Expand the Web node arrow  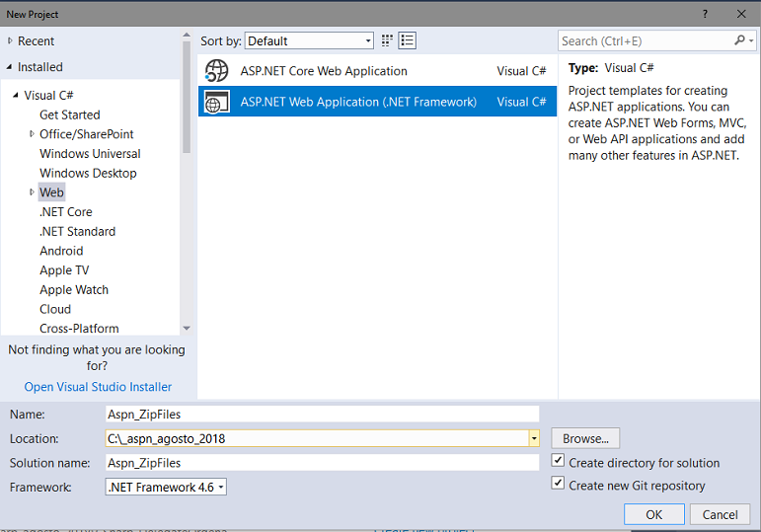coord(32,192)
